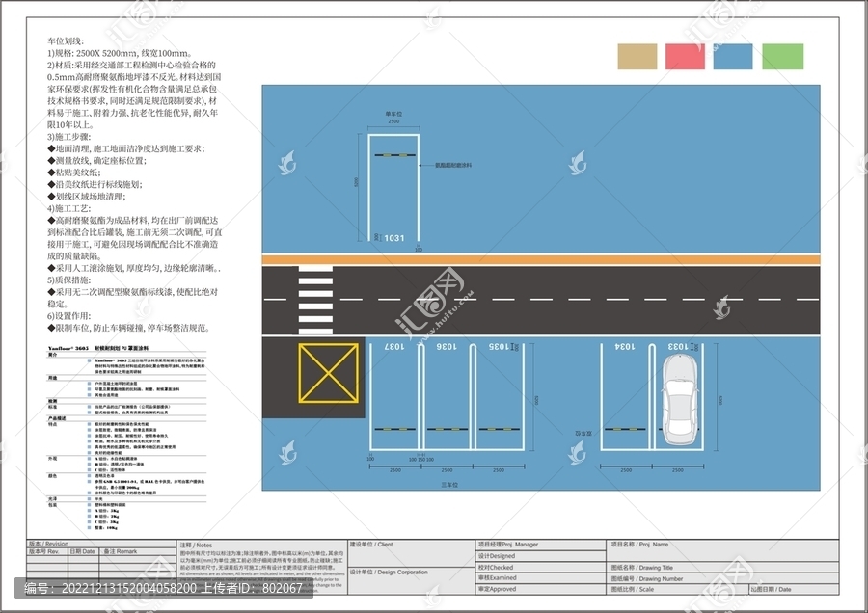Select the wheel stop in spot 1034
This screenshot has width=868, height=613.
[x=626, y=429]
